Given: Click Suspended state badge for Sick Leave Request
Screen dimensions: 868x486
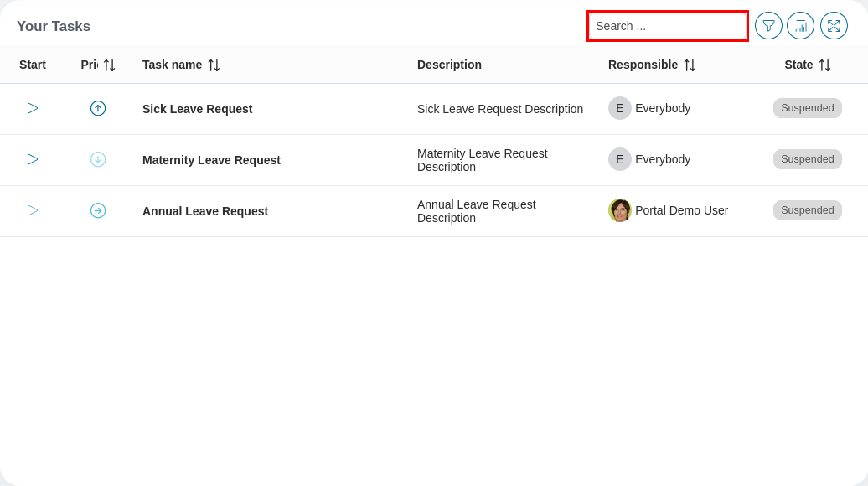Looking at the screenshot, I should (x=807, y=108).
